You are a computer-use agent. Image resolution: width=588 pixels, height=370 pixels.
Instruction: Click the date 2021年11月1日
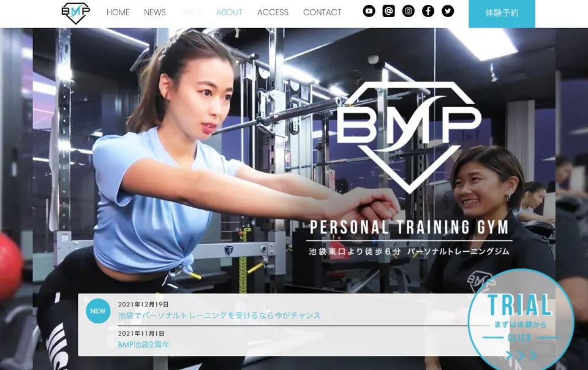[141, 333]
